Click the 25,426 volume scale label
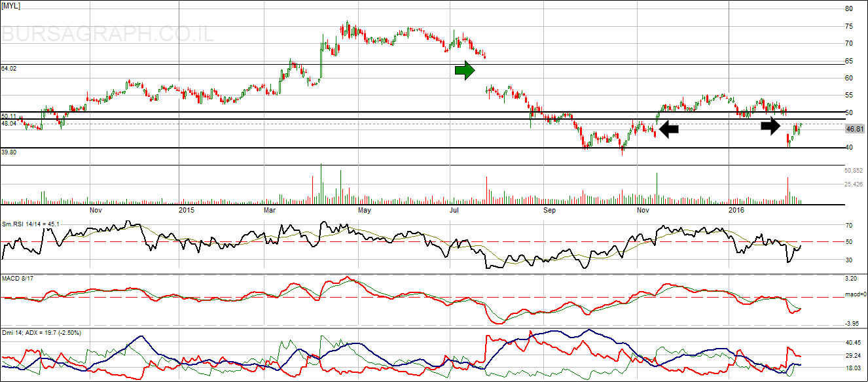The image size is (868, 382). 854,184
